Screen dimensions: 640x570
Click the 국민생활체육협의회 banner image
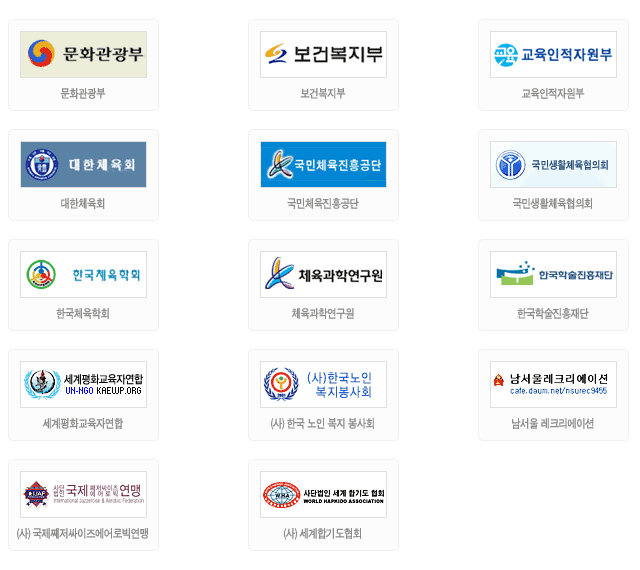click(553, 165)
